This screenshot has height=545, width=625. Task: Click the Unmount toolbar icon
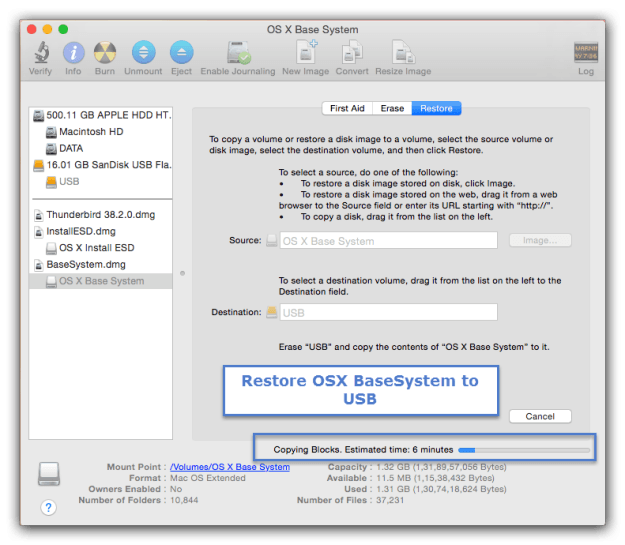coord(143,52)
